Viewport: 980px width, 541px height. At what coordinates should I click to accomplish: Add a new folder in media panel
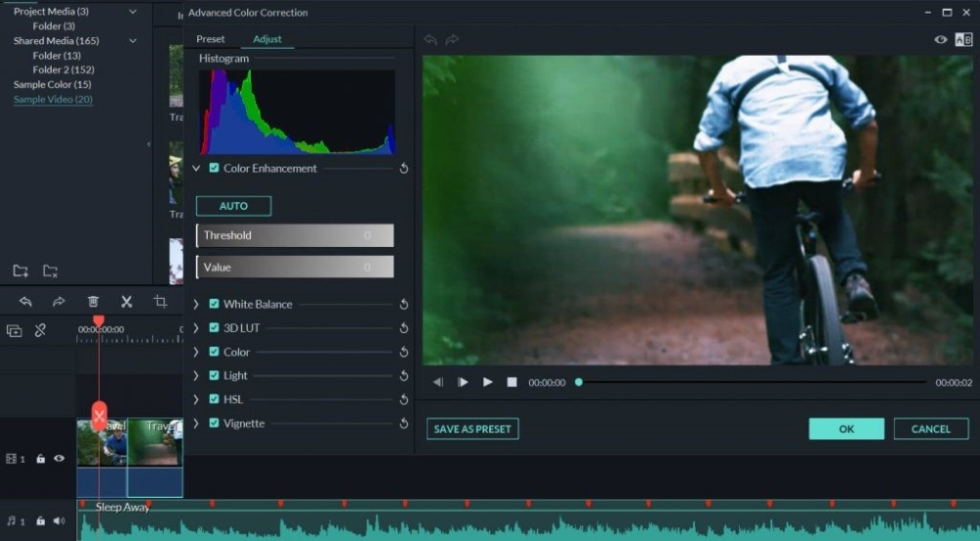(x=21, y=270)
